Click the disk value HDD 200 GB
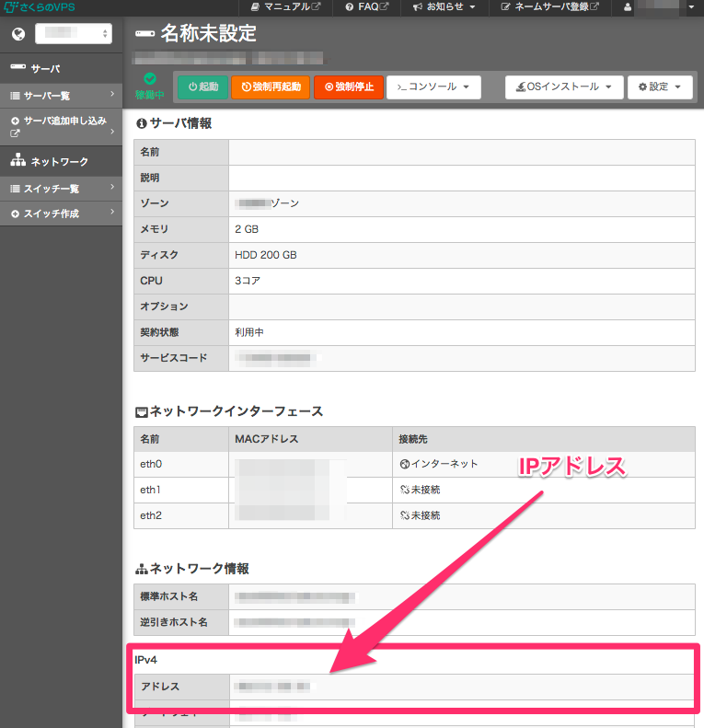 (266, 255)
